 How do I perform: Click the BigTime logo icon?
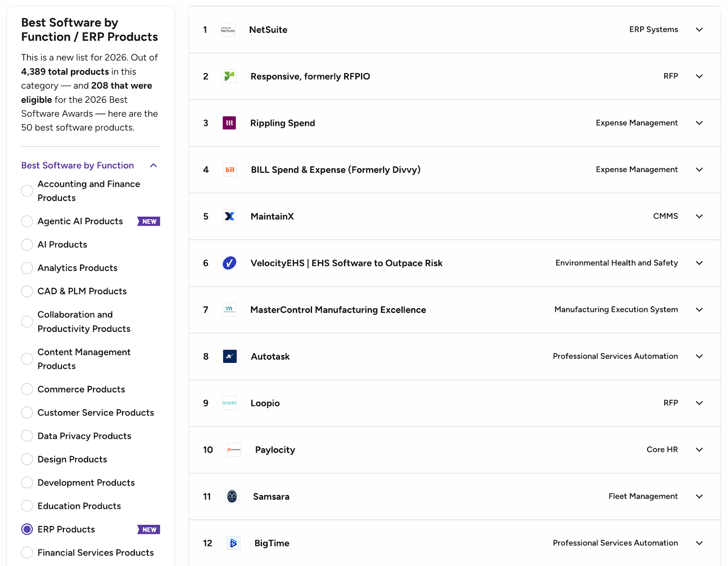point(233,543)
